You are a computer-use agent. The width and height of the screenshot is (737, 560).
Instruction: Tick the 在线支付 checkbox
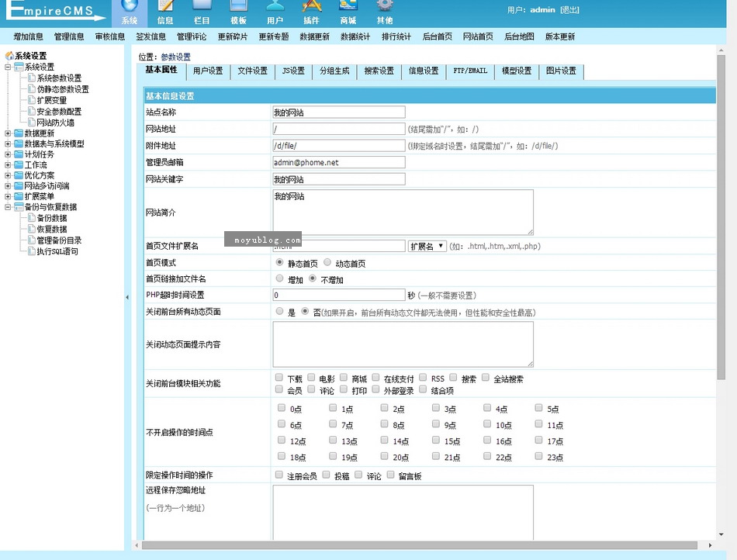coord(375,377)
